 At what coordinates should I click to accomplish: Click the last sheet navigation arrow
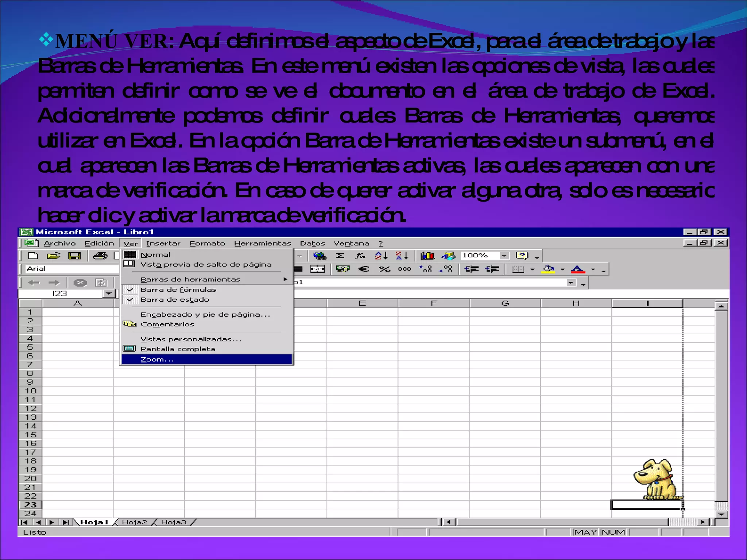65,522
